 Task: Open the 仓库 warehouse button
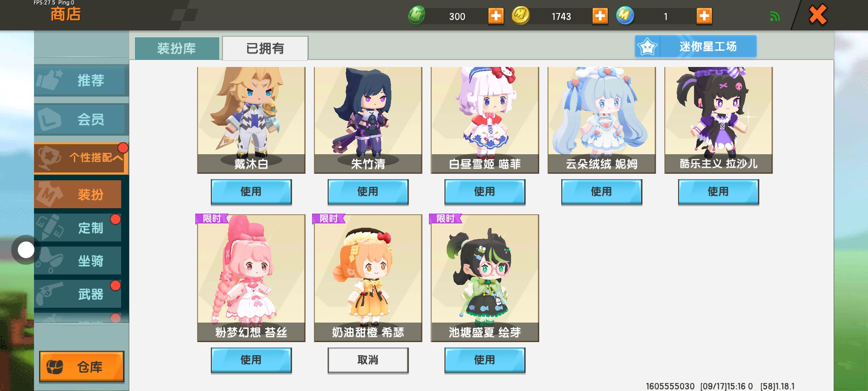[x=82, y=367]
